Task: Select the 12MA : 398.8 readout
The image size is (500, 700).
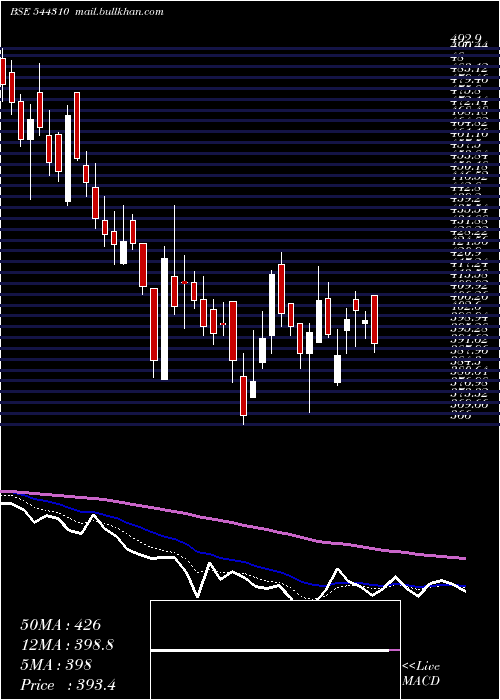Action: tap(67, 645)
